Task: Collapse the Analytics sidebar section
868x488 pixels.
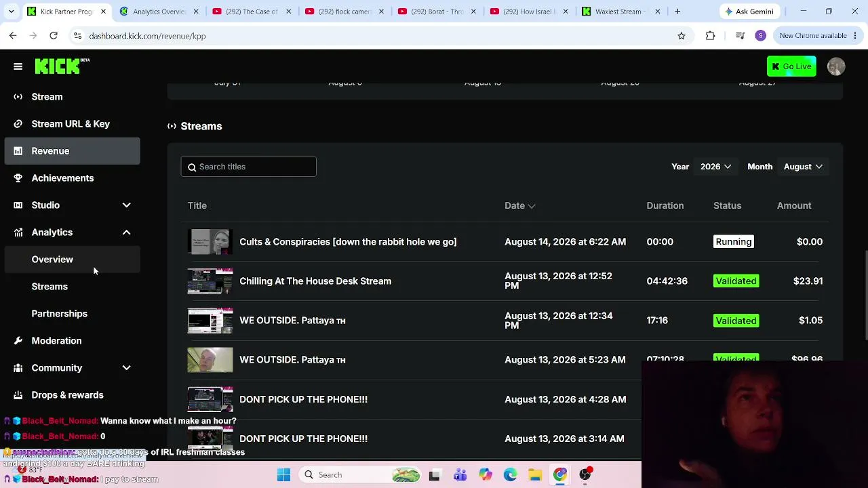Action: 126,232
